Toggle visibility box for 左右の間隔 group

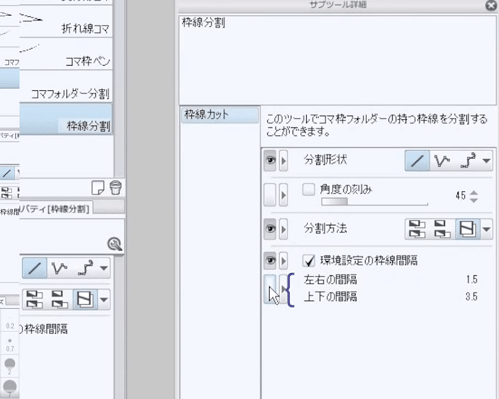click(270, 289)
